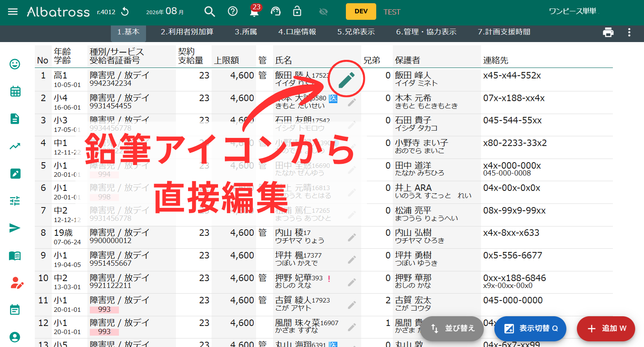Screen dimensions: 644x347
Task: Click guardian name 飯田 峰人
Action: (413, 75)
